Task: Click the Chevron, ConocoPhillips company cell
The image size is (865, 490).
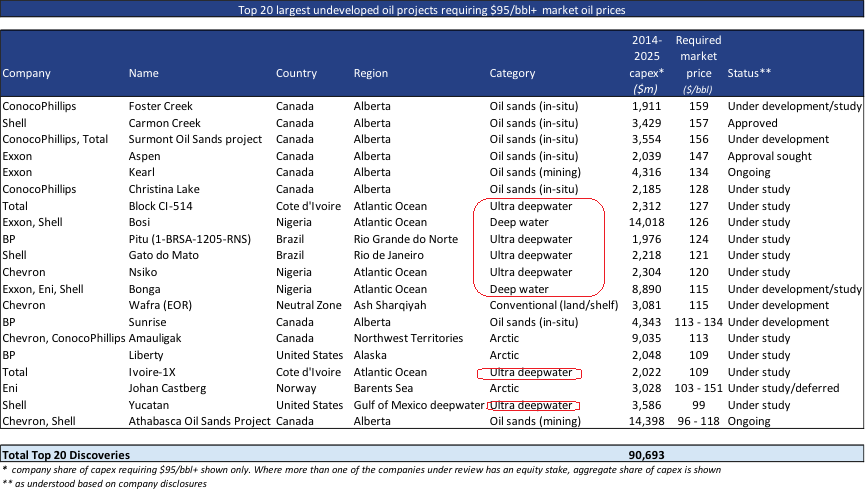Action: (64, 338)
